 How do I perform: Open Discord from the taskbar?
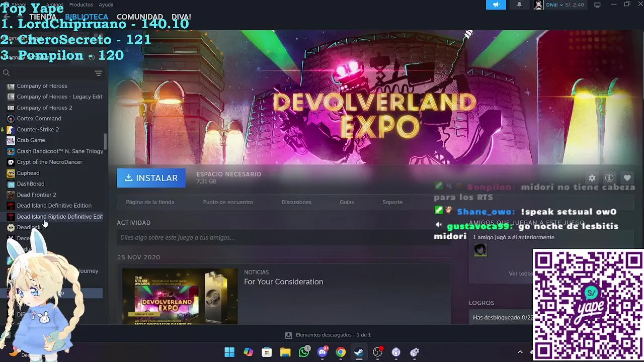point(323,352)
